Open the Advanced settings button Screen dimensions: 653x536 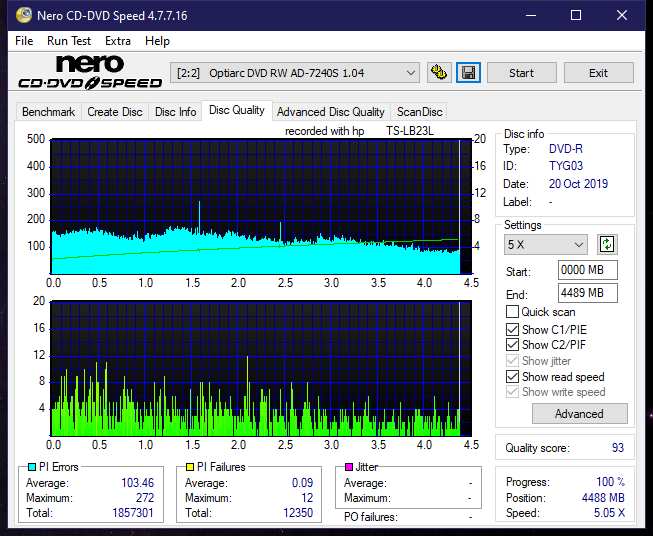point(579,414)
